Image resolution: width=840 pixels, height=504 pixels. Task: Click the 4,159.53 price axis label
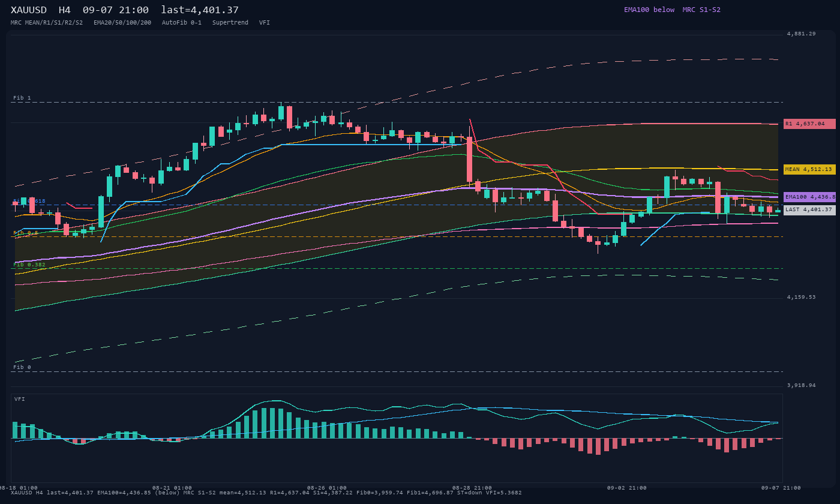tap(802, 297)
